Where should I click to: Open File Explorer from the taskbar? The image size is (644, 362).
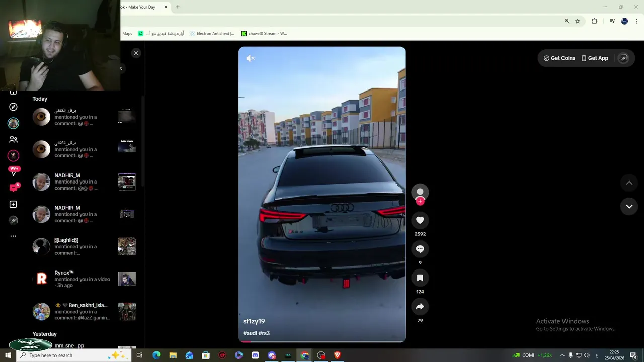(x=173, y=355)
